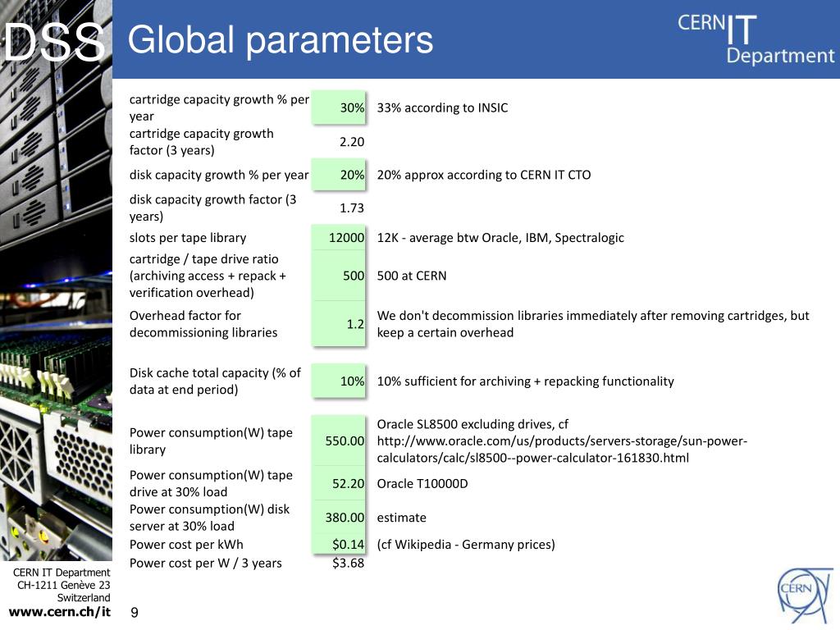The height and width of the screenshot is (630, 840).
Task: Click 'Power consumption(W) disk server at 30% load'
Action: [x=209, y=517]
